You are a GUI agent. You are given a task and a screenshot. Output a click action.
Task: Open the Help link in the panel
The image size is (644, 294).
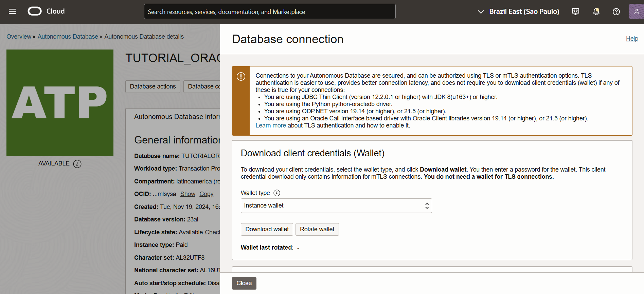pos(632,39)
